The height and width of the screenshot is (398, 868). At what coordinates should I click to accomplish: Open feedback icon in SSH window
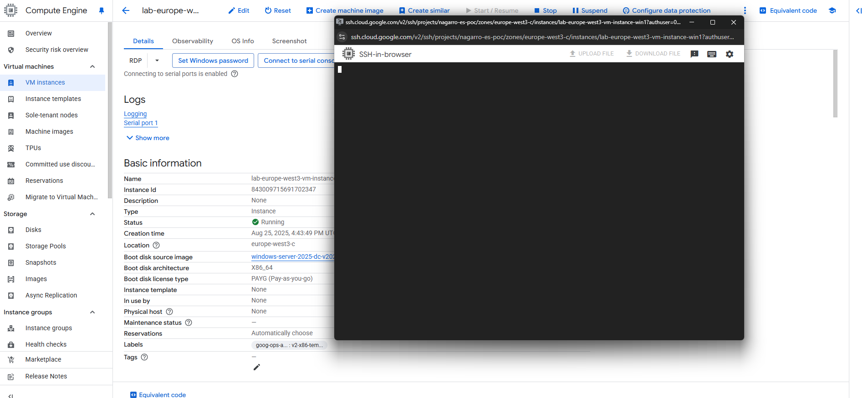(694, 54)
